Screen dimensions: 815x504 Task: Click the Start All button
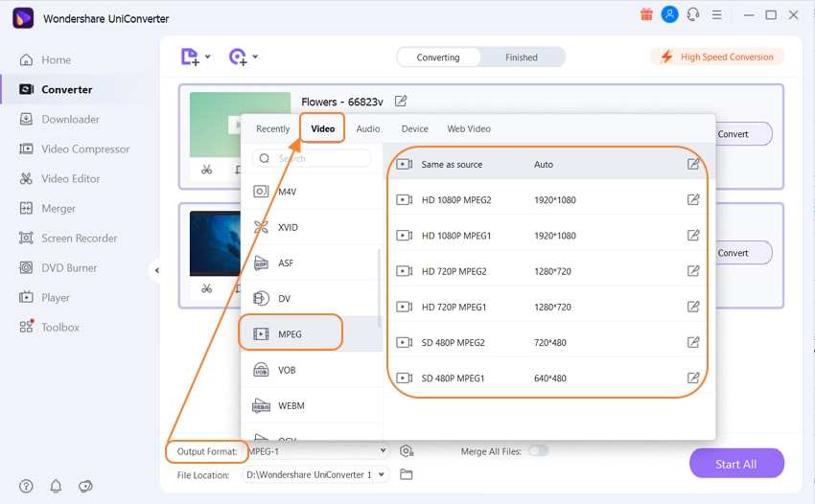(x=736, y=464)
